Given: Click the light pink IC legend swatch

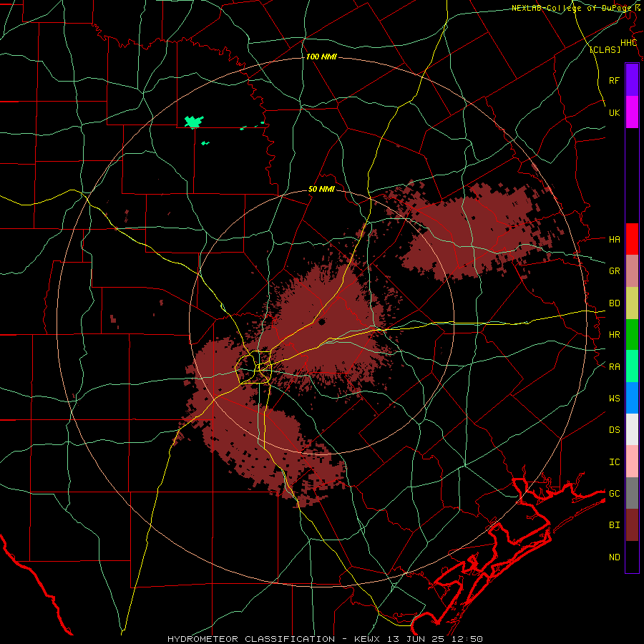Looking at the screenshot, I should pos(632,462).
